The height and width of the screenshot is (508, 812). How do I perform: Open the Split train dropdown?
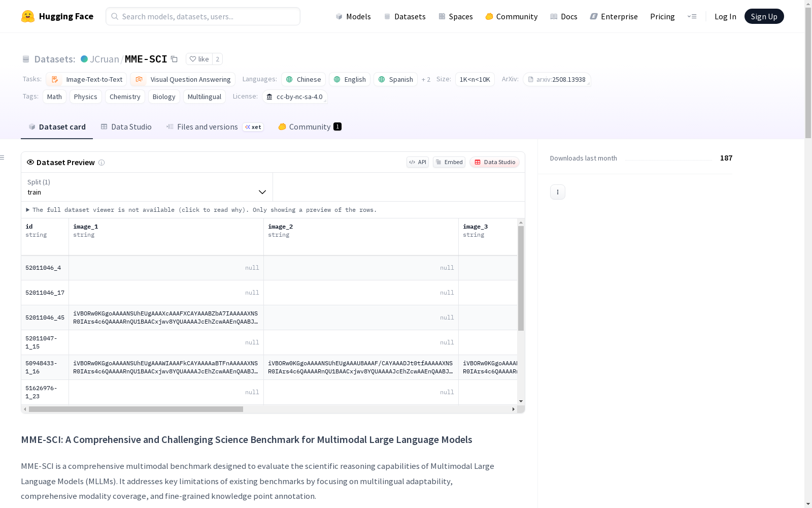pyautogui.click(x=147, y=187)
